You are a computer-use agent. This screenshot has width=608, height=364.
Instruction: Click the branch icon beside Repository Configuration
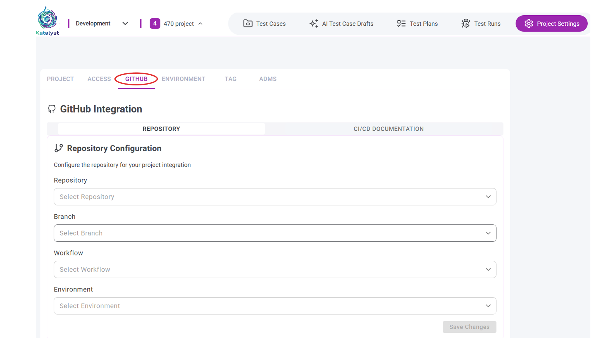point(58,148)
